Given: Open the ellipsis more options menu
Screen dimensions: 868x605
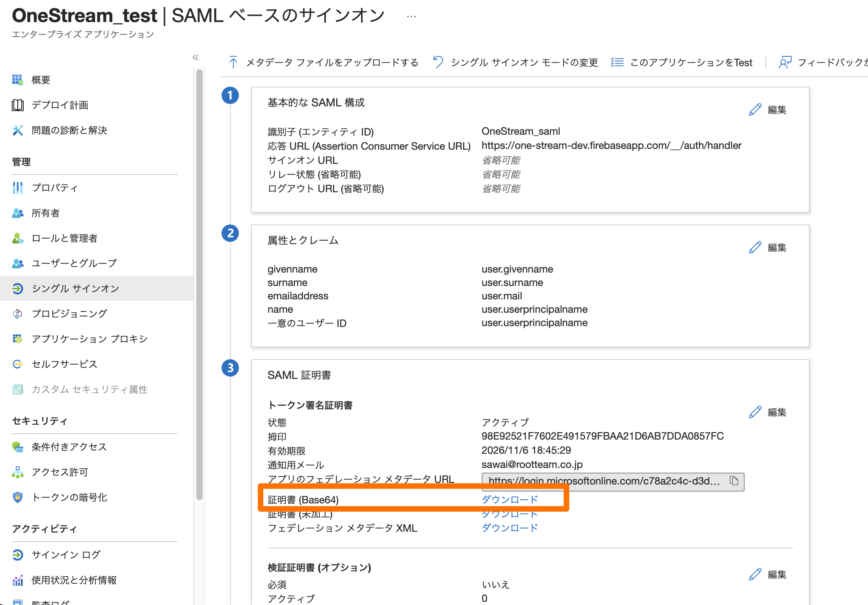Looking at the screenshot, I should pyautogui.click(x=411, y=17).
